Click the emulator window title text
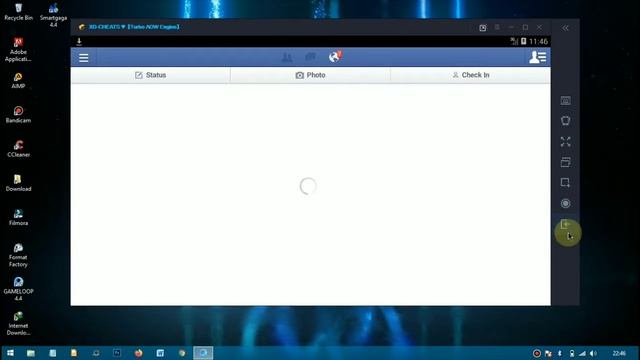Screen dimensions: 640x360 134,27
